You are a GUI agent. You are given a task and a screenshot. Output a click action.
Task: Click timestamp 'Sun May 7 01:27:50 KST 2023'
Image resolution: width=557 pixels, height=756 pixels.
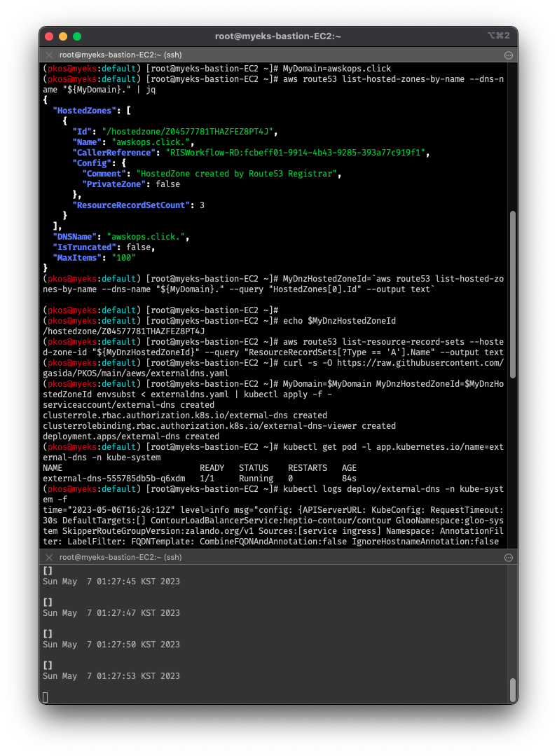click(111, 645)
